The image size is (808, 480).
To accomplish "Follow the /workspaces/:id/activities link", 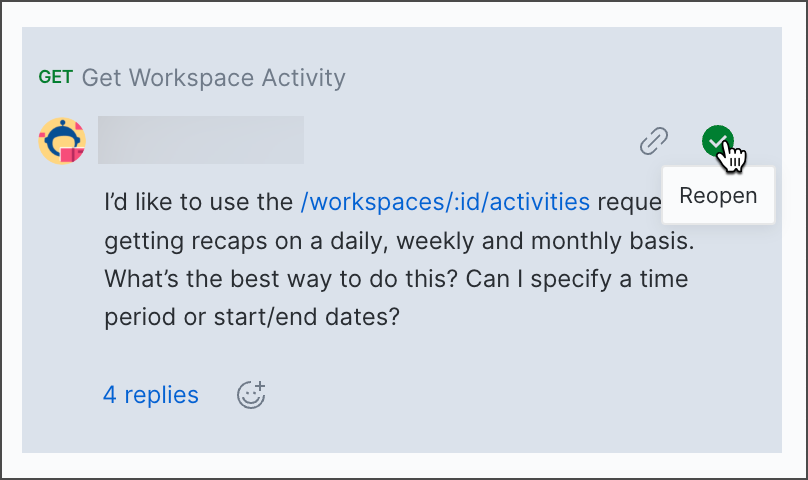I will click(445, 202).
